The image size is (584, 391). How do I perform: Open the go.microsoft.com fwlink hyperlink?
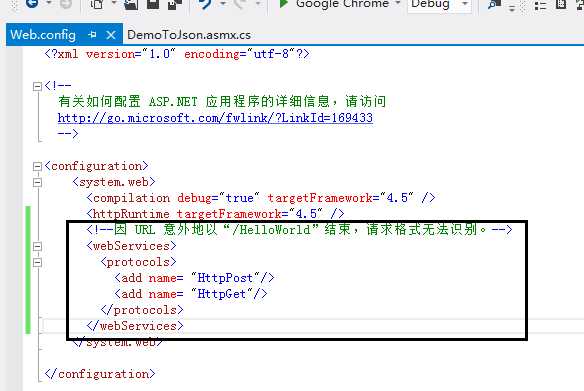(x=215, y=118)
